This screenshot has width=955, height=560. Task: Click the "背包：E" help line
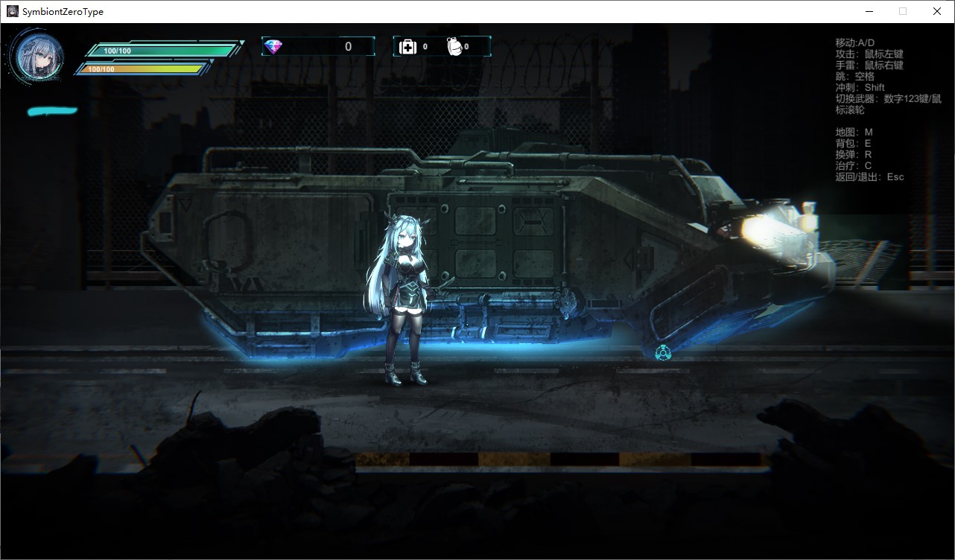[x=853, y=143]
